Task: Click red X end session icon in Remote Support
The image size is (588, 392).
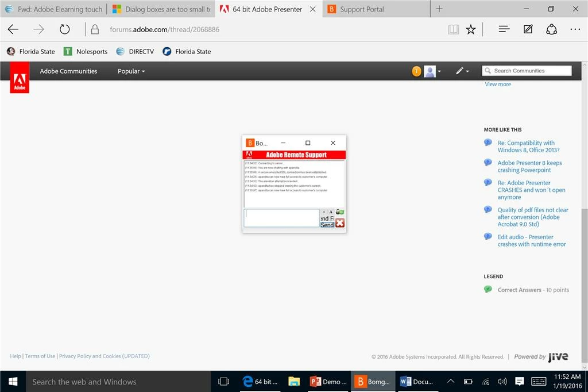Action: click(x=340, y=222)
